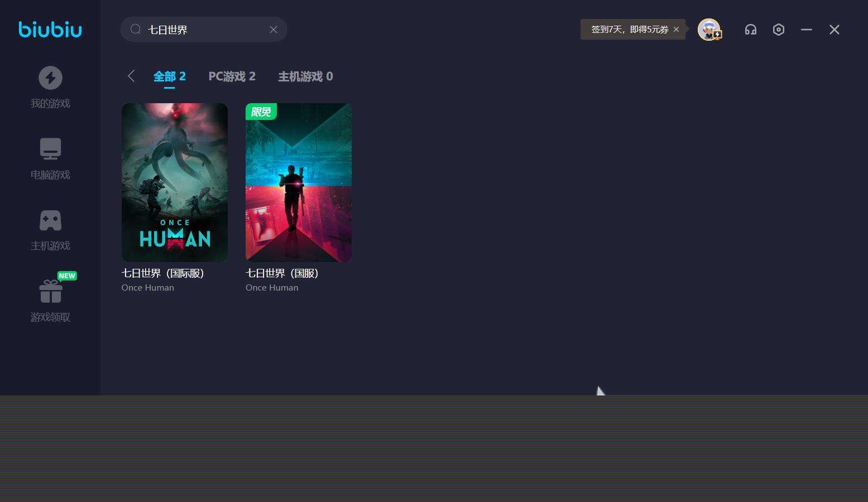This screenshot has width=868, height=502.
Task: Click the NEW badge on gift icon
Action: 67,276
